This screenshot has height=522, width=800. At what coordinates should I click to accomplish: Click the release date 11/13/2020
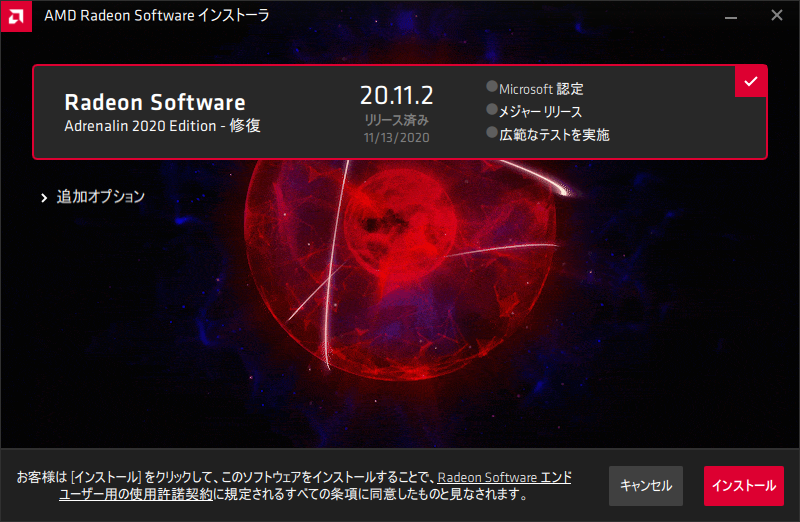[396, 138]
